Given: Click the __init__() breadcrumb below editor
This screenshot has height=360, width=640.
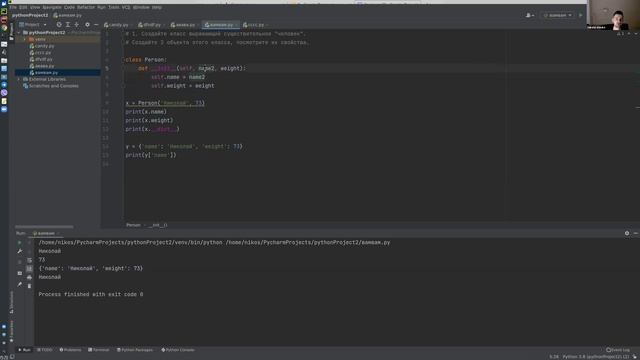Looking at the screenshot, I should pos(158,225).
